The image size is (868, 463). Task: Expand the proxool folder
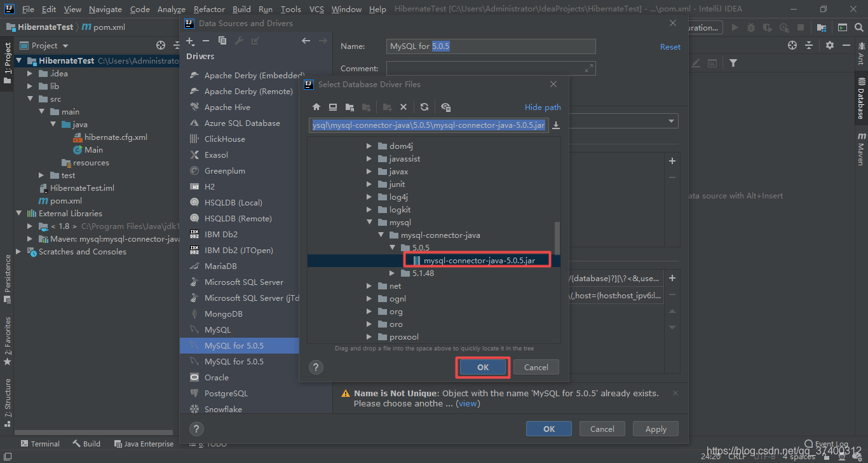coord(369,337)
